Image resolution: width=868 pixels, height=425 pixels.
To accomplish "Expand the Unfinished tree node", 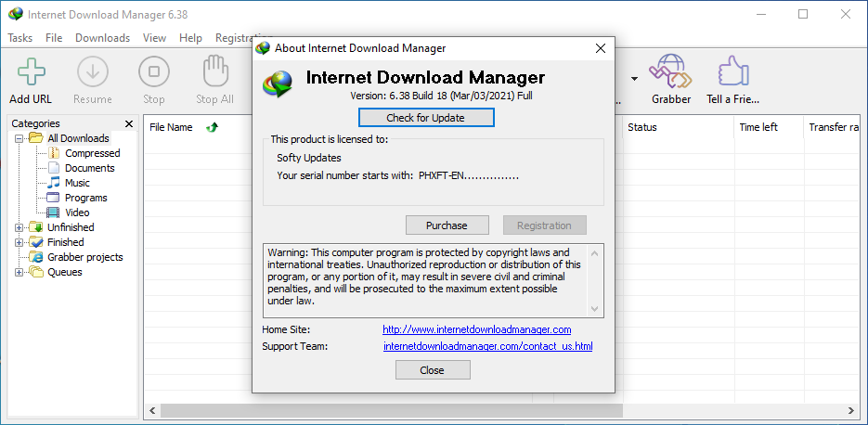I will 19,227.
